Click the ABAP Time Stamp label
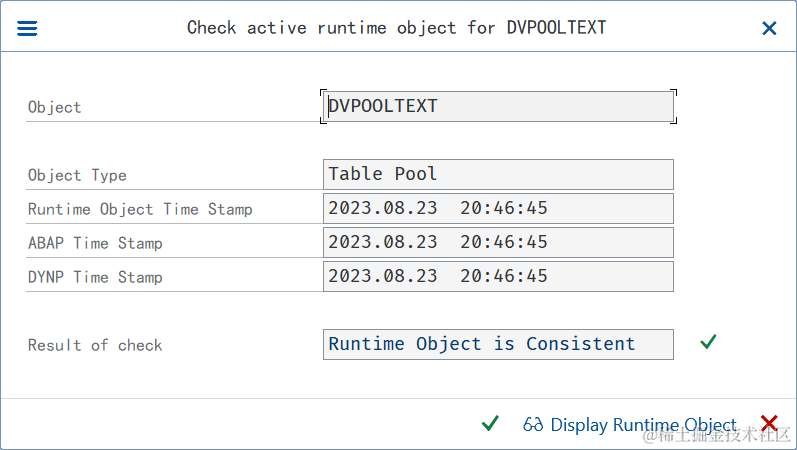The width and height of the screenshot is (797, 450). pyautogui.click(x=95, y=243)
